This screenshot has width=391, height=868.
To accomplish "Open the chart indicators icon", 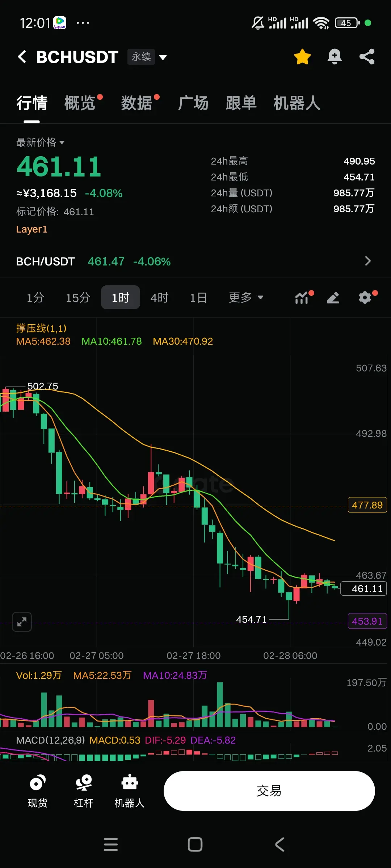I will [302, 298].
